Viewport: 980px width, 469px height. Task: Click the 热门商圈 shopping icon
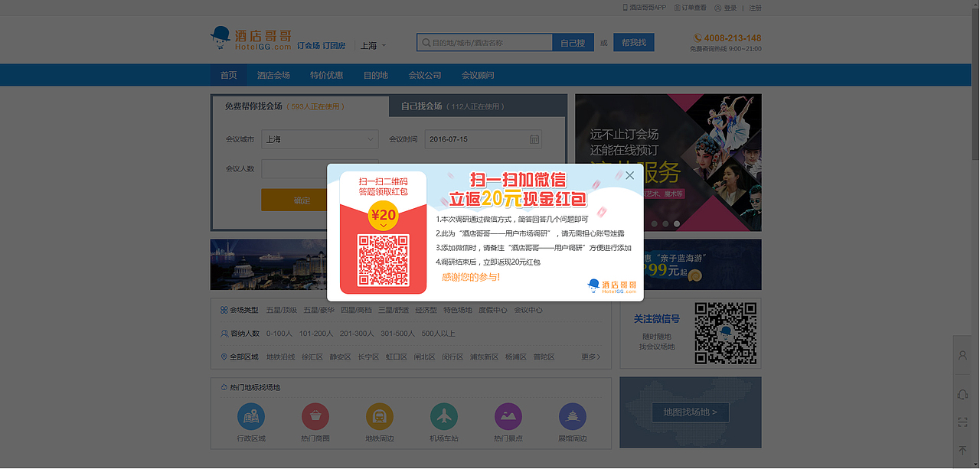[315, 417]
